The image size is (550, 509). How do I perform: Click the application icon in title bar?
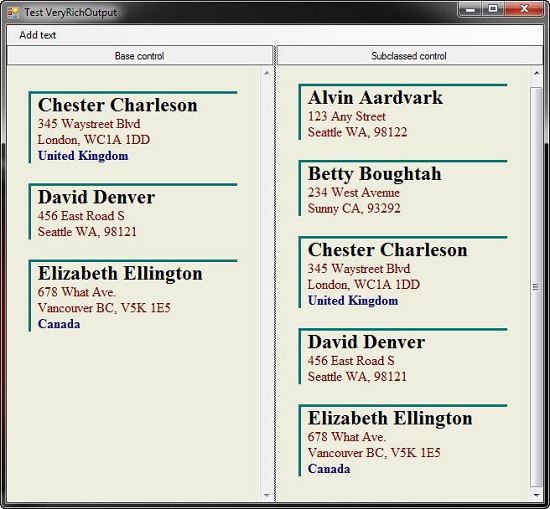click(x=13, y=13)
